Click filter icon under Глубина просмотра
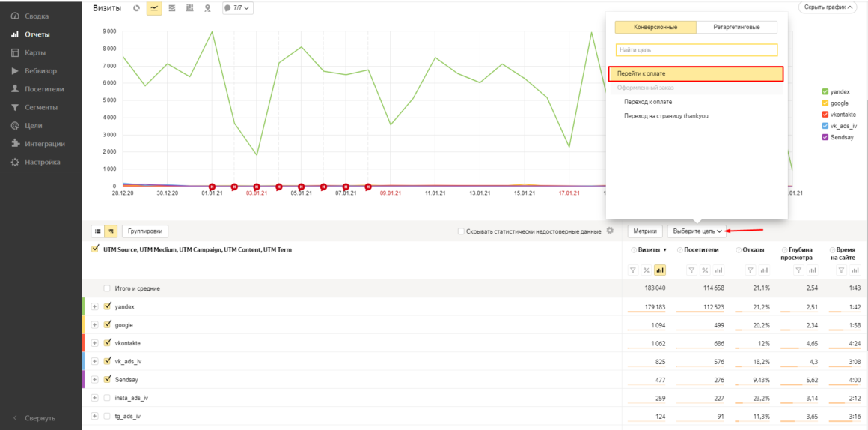868x430 pixels. click(x=798, y=270)
